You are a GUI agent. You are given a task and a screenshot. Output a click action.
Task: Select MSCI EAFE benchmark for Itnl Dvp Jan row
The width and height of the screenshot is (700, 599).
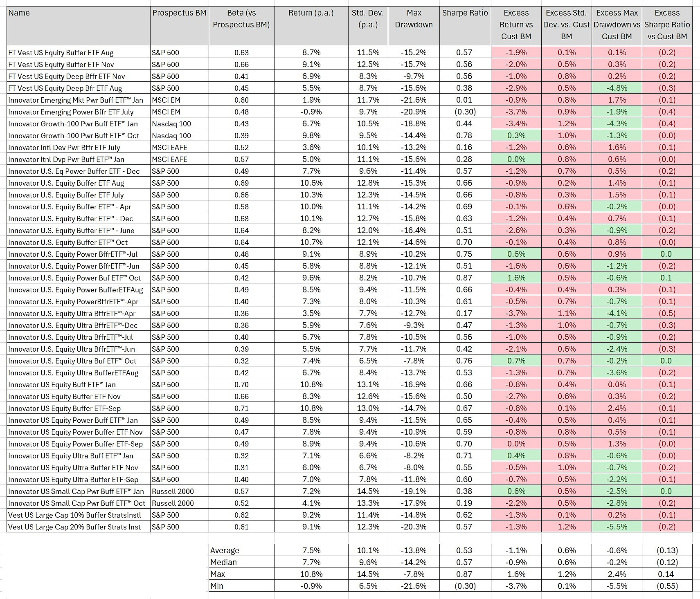point(179,159)
